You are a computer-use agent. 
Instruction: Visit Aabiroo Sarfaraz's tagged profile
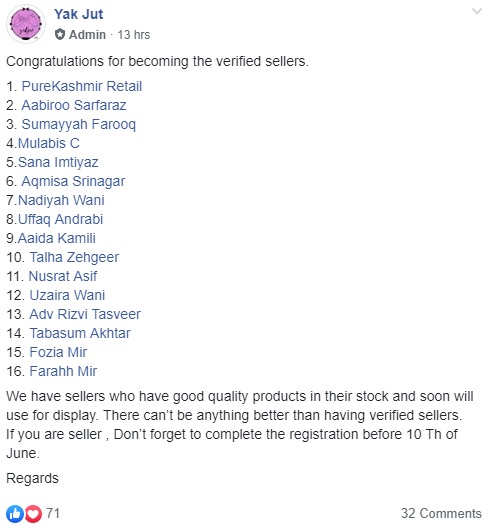point(74,105)
